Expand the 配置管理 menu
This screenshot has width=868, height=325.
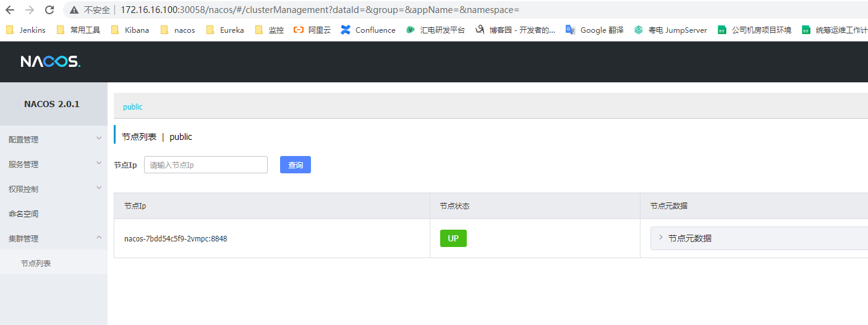coord(54,139)
